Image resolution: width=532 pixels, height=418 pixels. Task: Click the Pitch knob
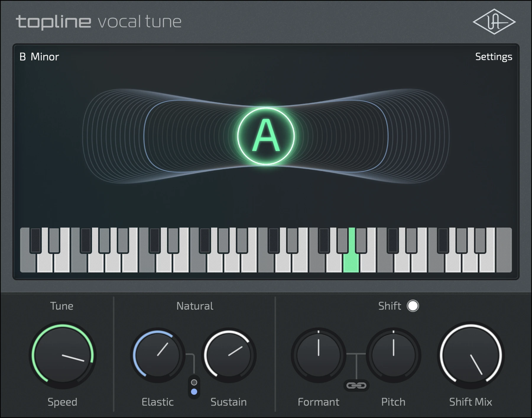(393, 355)
